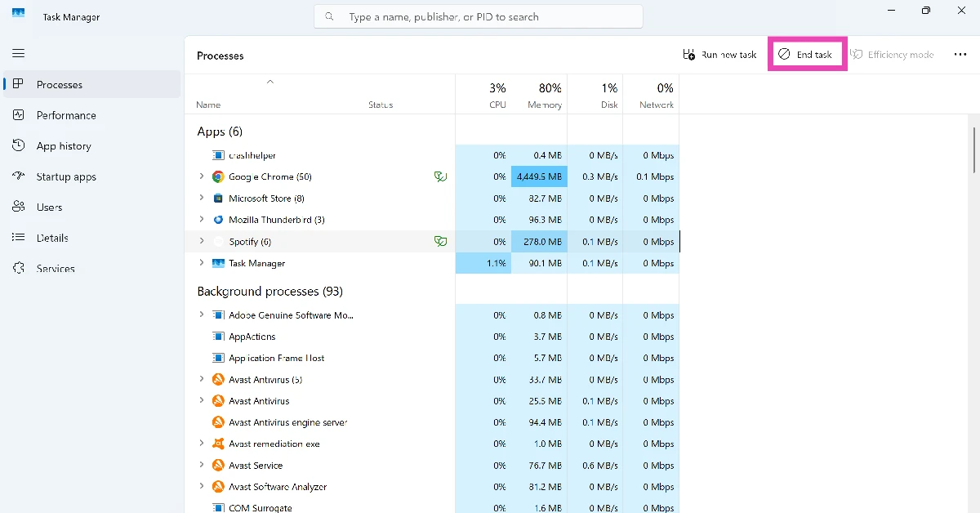
Task: Open the three-dots more options menu
Action: (x=960, y=55)
